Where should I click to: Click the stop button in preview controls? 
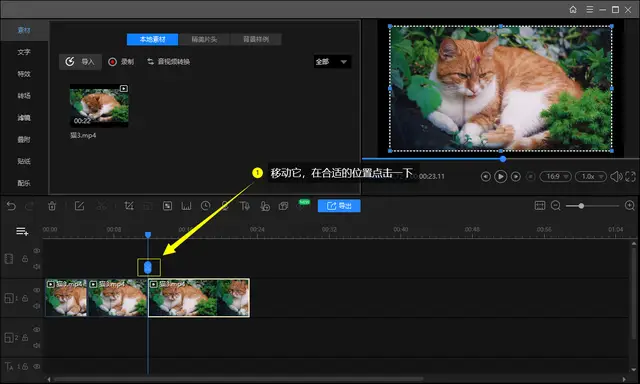pyautogui.click(x=531, y=177)
